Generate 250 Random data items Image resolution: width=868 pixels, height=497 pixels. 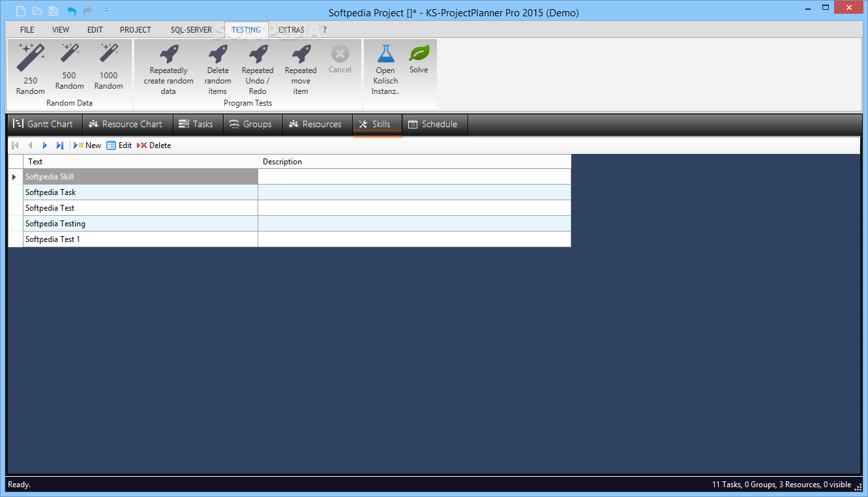click(x=31, y=69)
